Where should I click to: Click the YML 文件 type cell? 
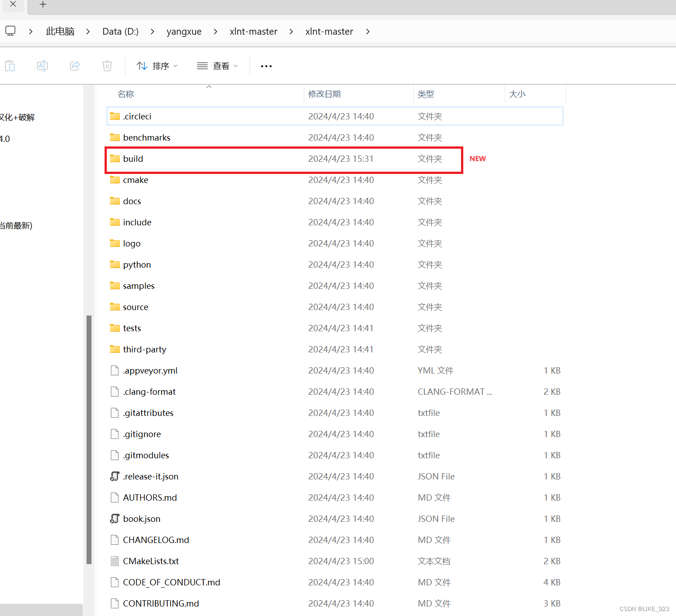coord(435,370)
